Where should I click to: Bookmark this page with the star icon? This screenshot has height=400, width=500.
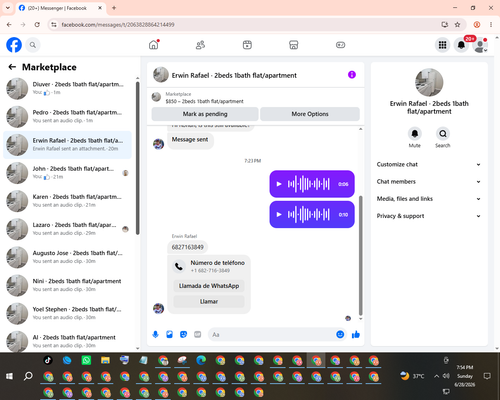pyautogui.click(x=457, y=25)
